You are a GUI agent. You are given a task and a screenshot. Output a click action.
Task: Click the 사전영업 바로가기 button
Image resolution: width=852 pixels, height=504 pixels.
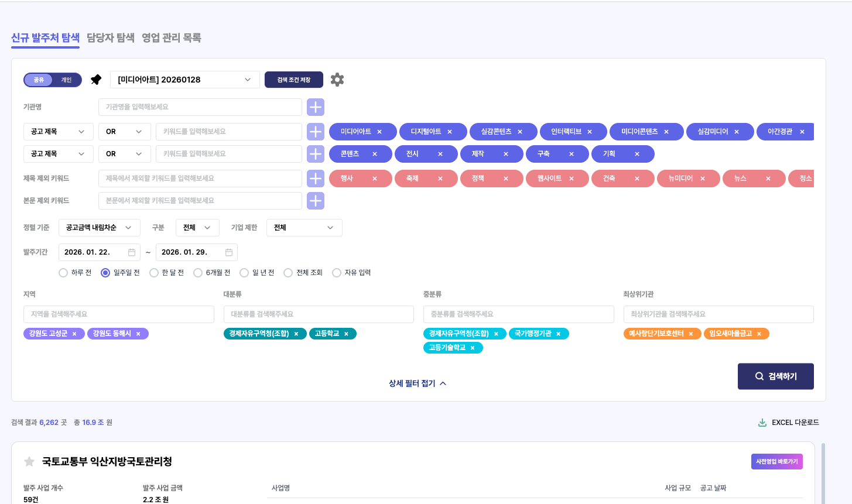pos(776,461)
